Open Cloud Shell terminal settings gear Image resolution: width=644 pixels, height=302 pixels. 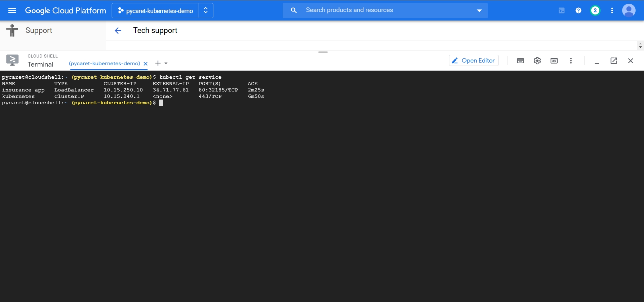click(537, 61)
